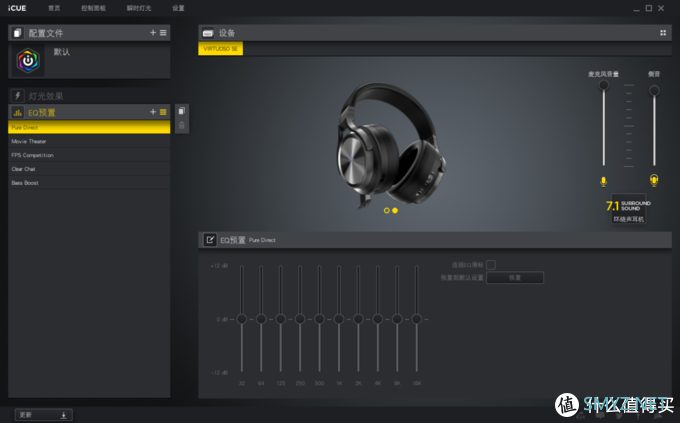The height and width of the screenshot is (423, 680).
Task: Click the restore default settings button
Action: tap(515, 278)
